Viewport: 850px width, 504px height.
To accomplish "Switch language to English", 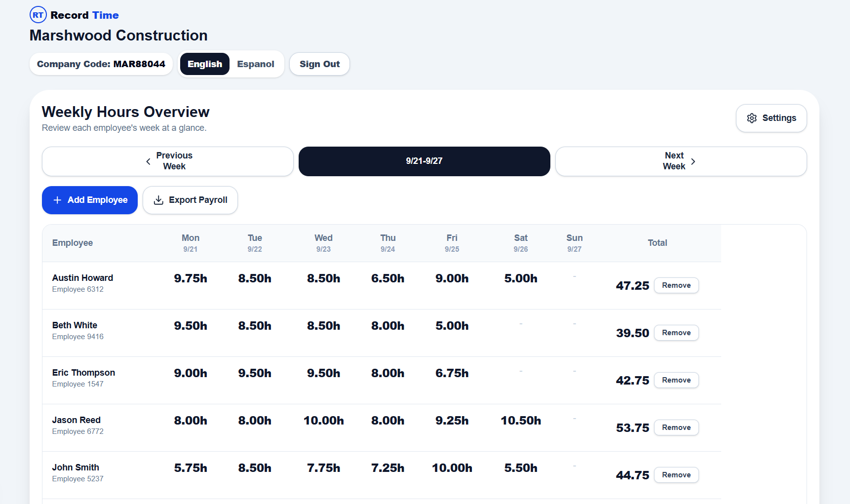I will click(x=205, y=64).
